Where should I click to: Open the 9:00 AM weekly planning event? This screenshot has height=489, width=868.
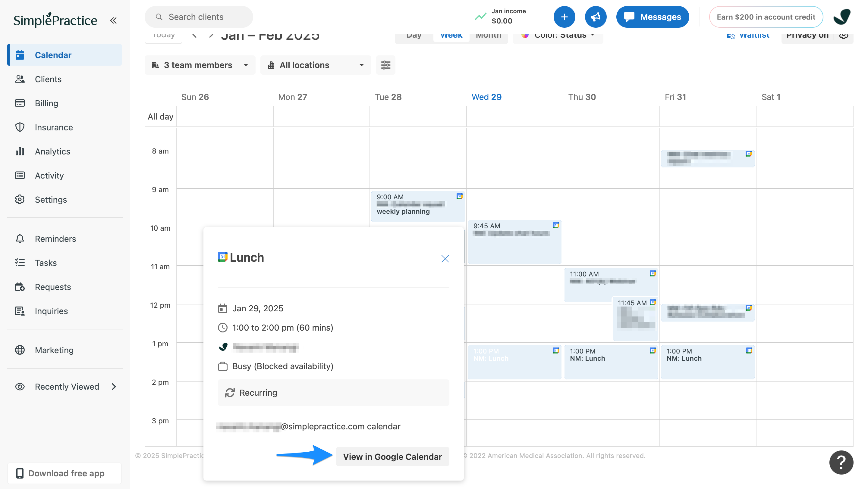(x=417, y=206)
